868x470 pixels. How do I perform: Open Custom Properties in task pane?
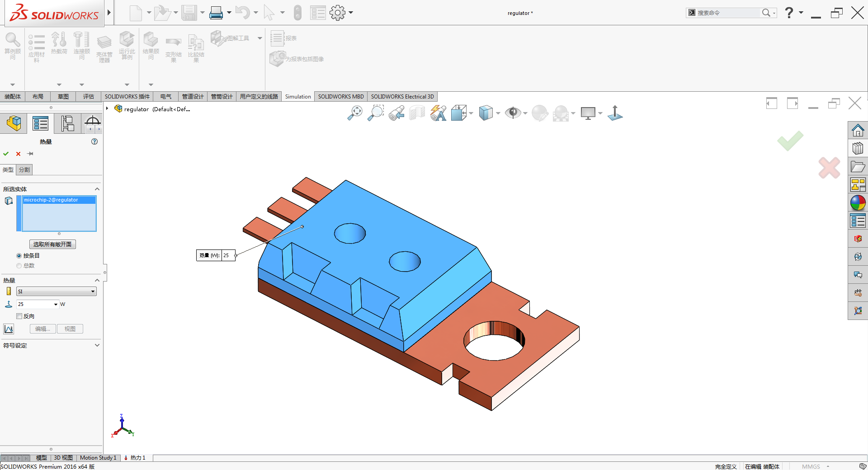858,221
